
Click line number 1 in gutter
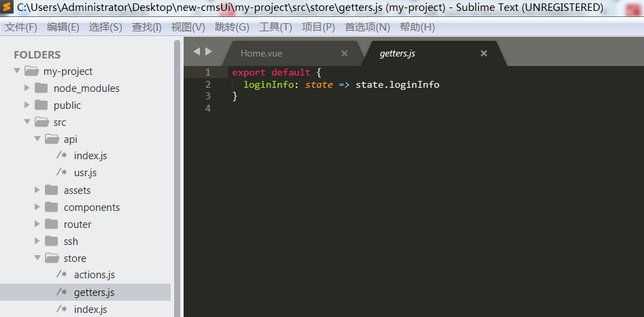point(208,72)
